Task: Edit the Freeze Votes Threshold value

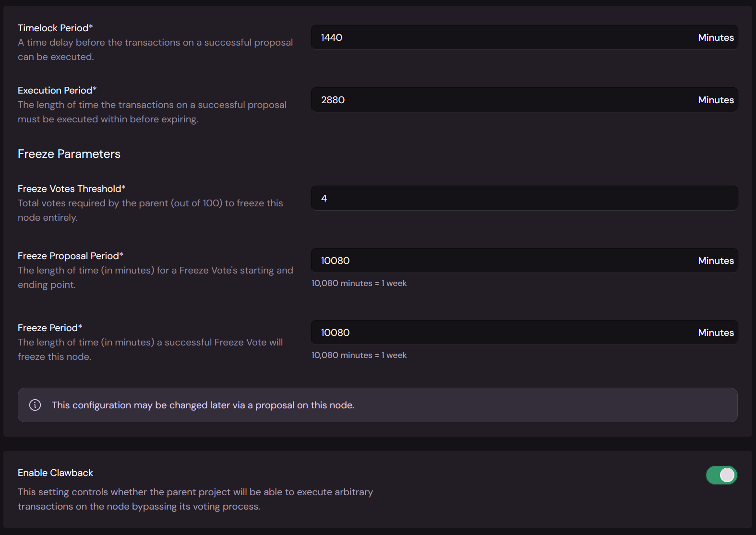Action: coord(524,198)
